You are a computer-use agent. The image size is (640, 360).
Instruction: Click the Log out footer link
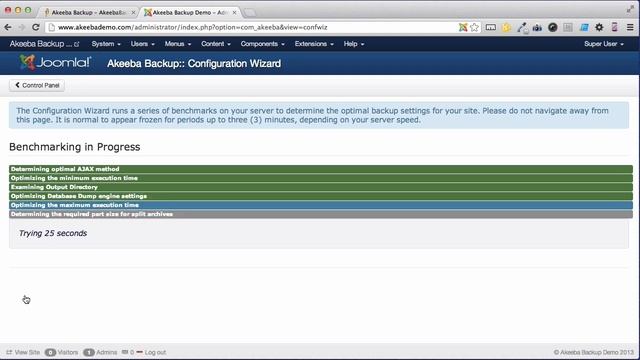[155, 352]
